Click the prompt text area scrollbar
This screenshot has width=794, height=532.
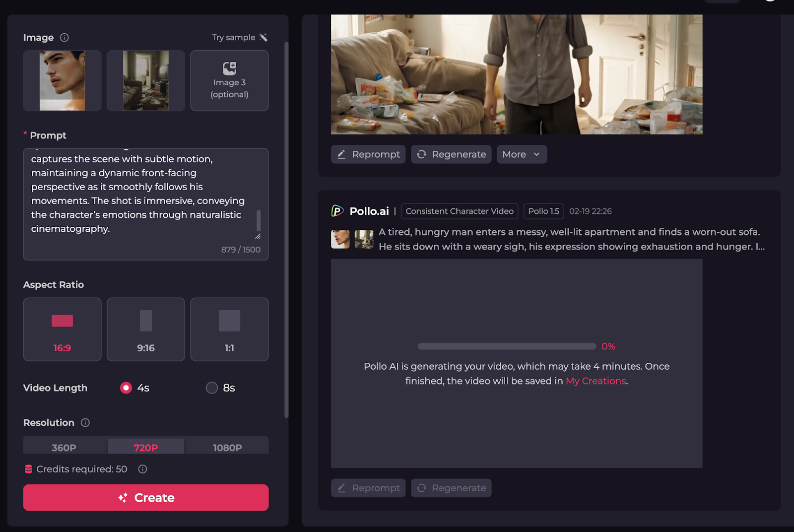(x=259, y=220)
